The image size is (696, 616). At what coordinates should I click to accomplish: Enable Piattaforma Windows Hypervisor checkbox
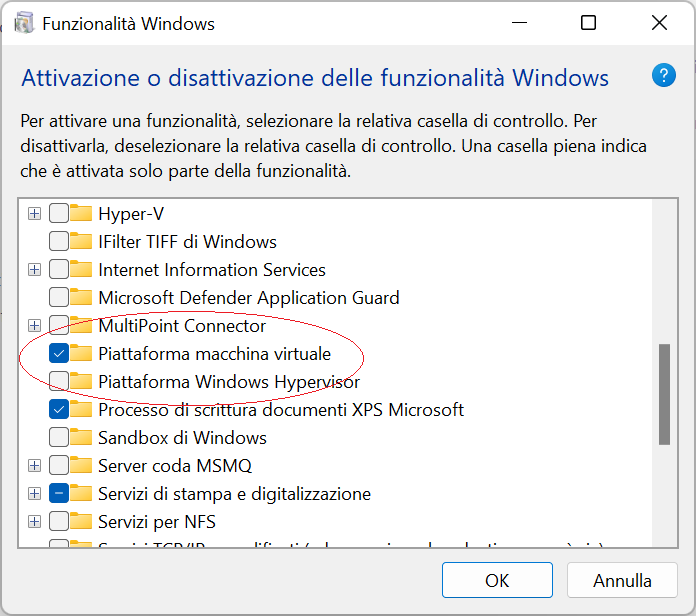tap(59, 381)
